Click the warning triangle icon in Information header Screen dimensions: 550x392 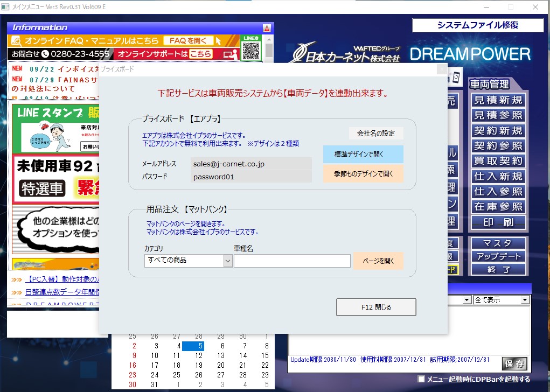click(x=267, y=28)
